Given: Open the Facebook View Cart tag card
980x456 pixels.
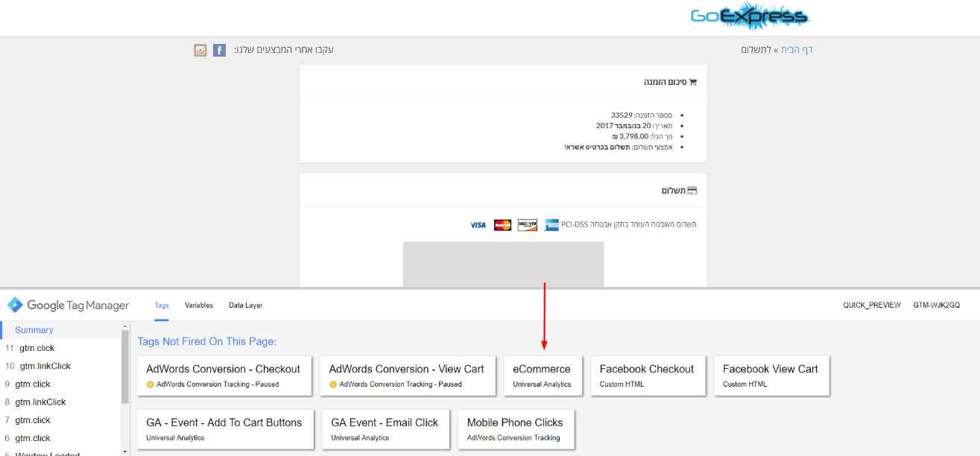Looking at the screenshot, I should tap(771, 376).
